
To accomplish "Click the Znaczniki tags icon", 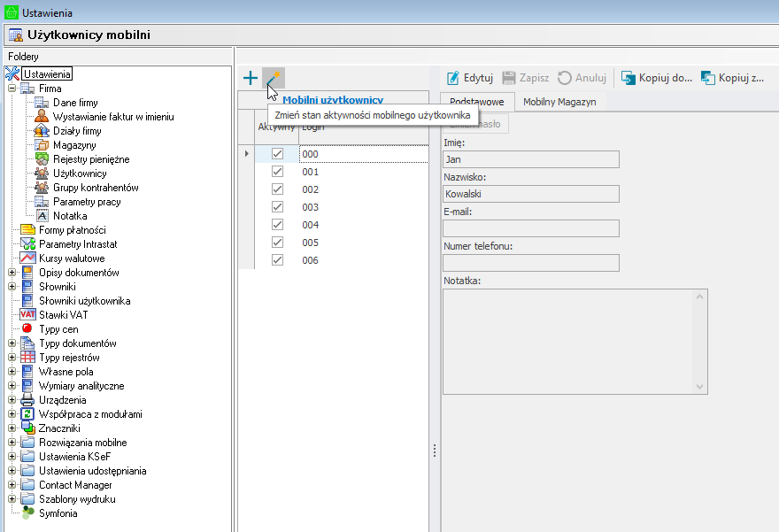I will (x=28, y=428).
